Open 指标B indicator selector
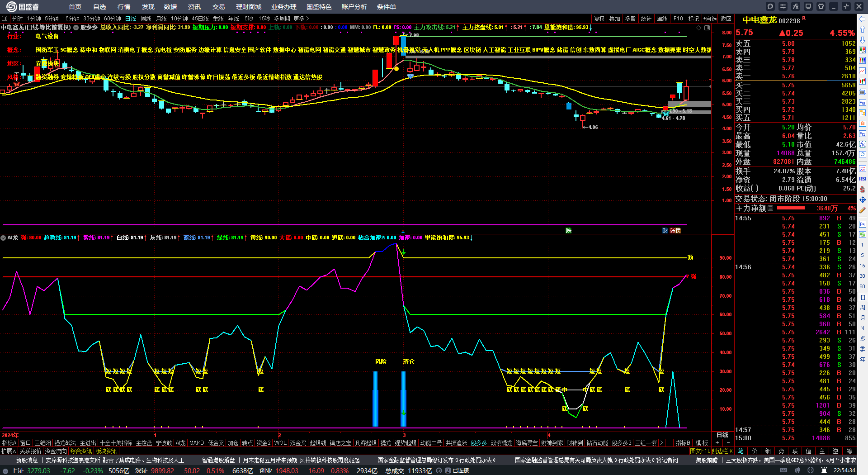This screenshot has width=868, height=475. click(683, 443)
